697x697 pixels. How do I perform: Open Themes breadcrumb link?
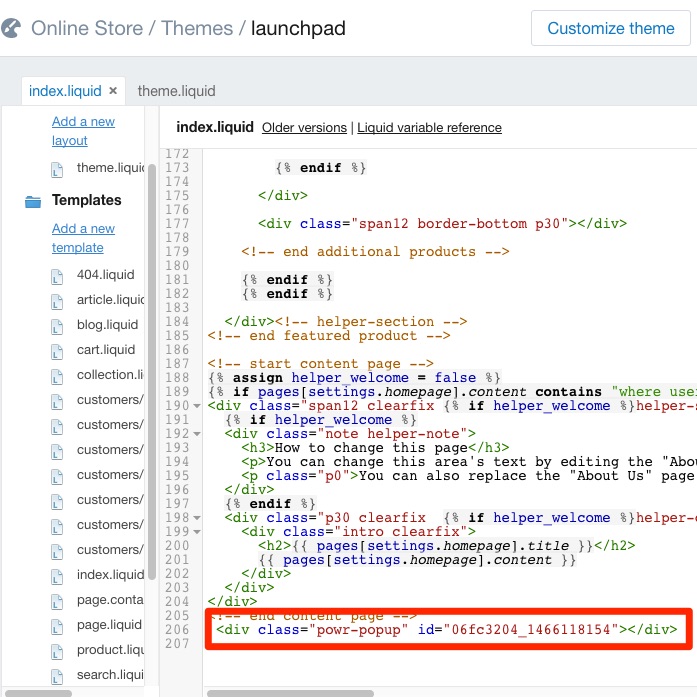[x=196, y=28]
